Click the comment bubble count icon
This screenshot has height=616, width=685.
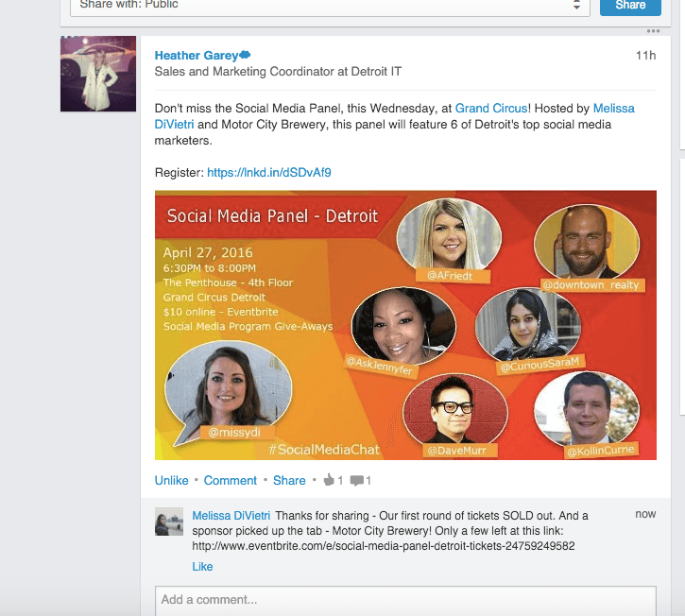coord(356,481)
